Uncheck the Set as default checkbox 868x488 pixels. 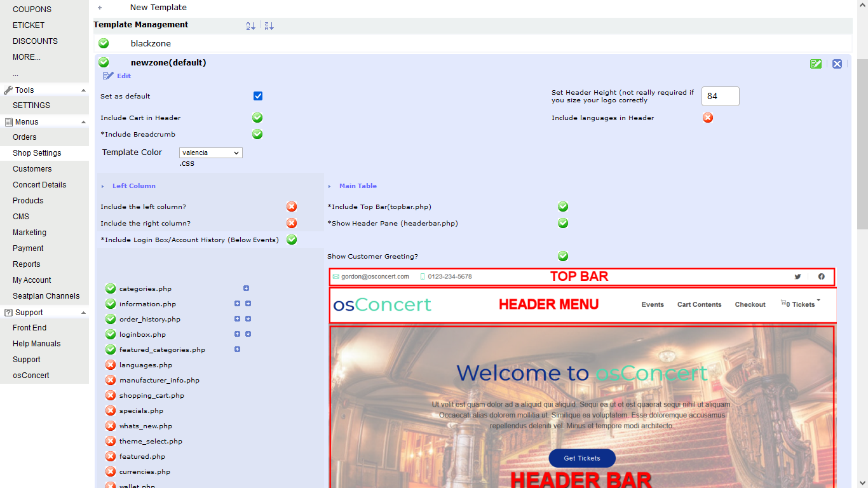pos(257,96)
